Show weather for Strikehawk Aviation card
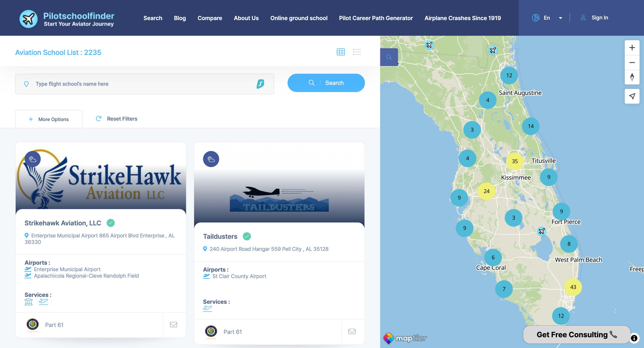The height and width of the screenshot is (348, 644). pyautogui.click(x=33, y=159)
